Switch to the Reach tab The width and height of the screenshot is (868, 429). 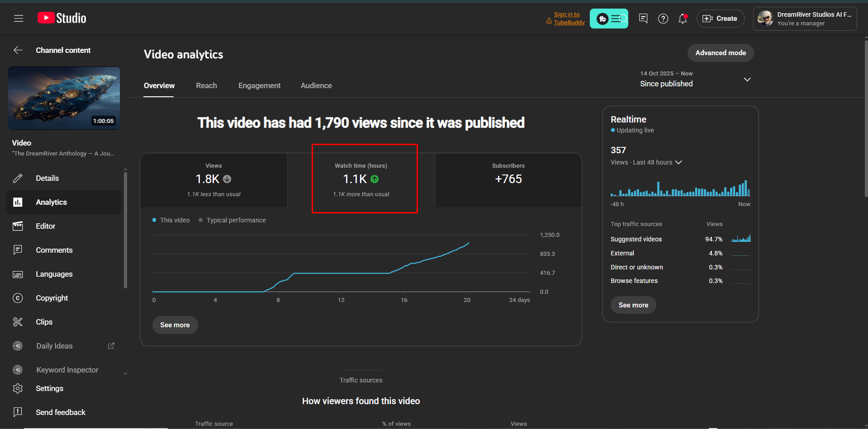tap(206, 85)
